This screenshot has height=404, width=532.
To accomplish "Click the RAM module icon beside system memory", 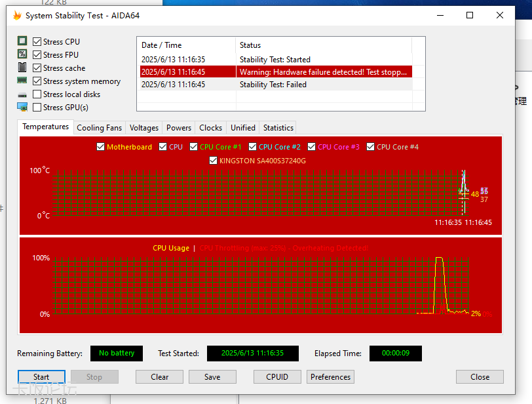I will [x=22, y=81].
